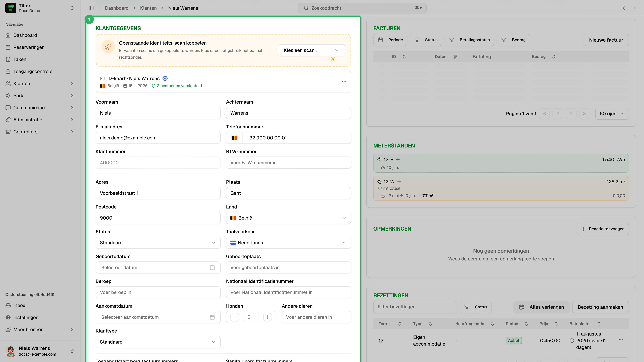
Task: Click the E-mailadres field
Action: [158, 138]
